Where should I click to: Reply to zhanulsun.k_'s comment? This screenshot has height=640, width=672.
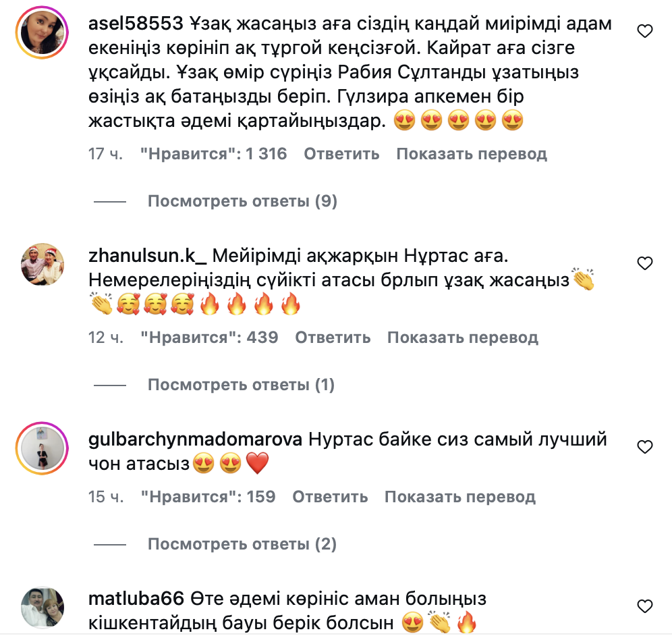(x=333, y=337)
